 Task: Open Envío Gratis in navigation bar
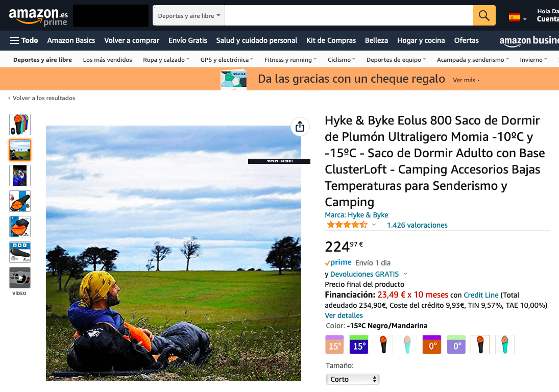(x=187, y=40)
